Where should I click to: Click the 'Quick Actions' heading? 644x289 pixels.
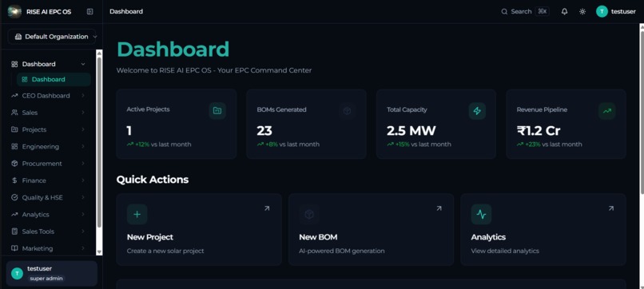153,180
